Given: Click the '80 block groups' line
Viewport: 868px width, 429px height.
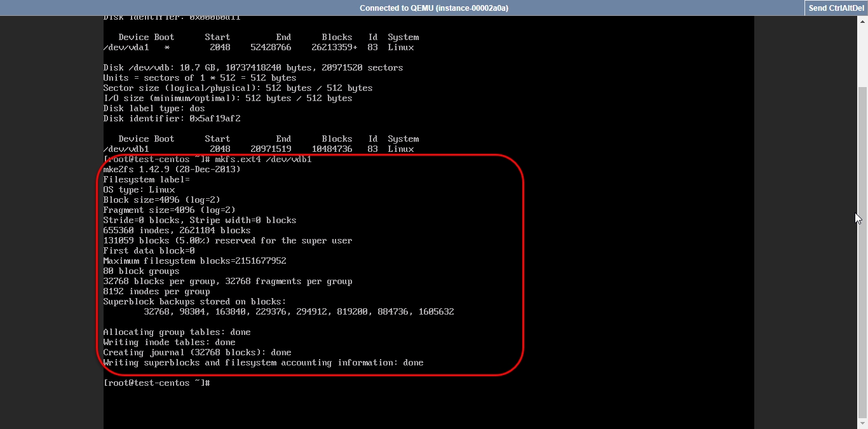Looking at the screenshot, I should click(x=141, y=271).
